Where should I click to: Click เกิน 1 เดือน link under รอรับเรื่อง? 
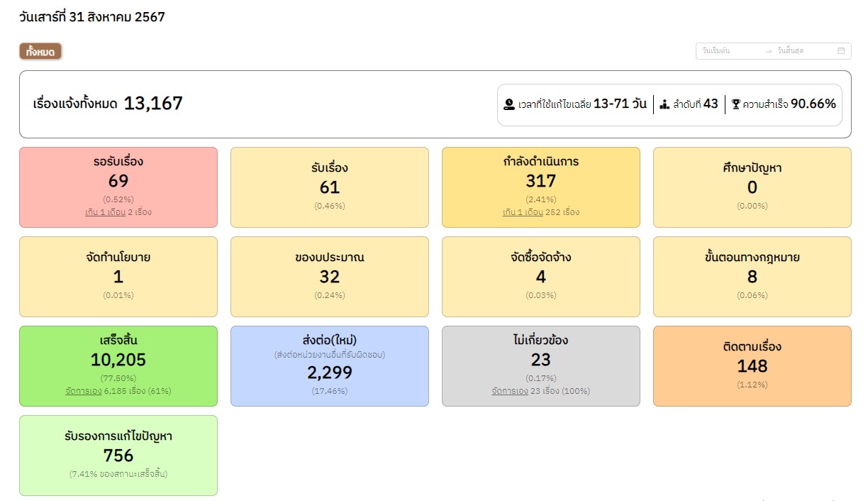(104, 212)
